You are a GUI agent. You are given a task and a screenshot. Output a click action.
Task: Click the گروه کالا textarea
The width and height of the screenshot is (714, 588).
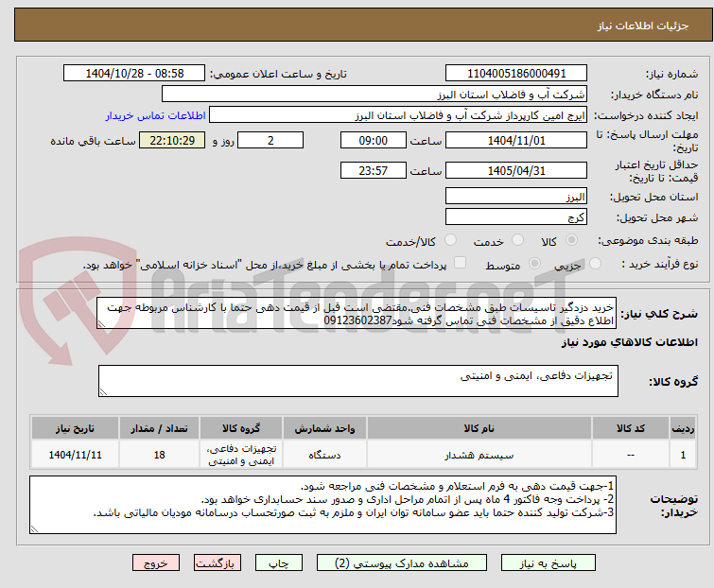click(x=357, y=381)
